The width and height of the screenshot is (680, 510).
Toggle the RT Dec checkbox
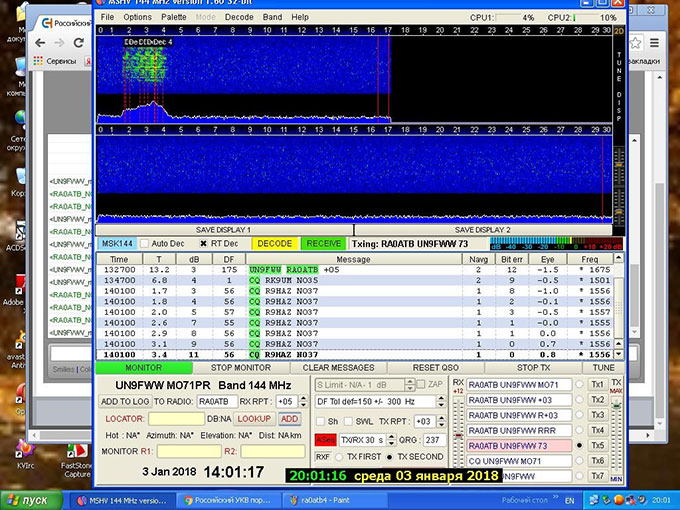203,244
